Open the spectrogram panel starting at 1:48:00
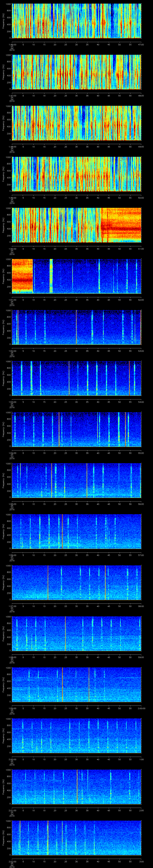153x868 pixels. pos(77,123)
